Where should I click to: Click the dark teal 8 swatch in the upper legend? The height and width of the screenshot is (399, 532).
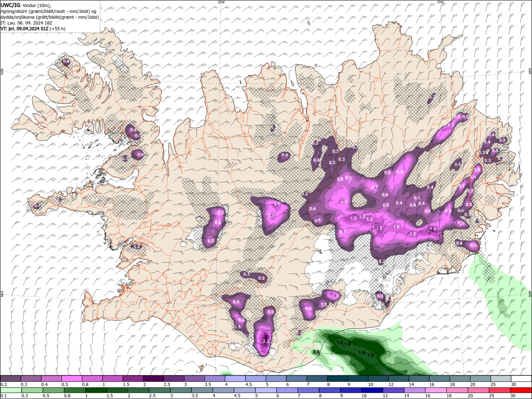(337, 379)
